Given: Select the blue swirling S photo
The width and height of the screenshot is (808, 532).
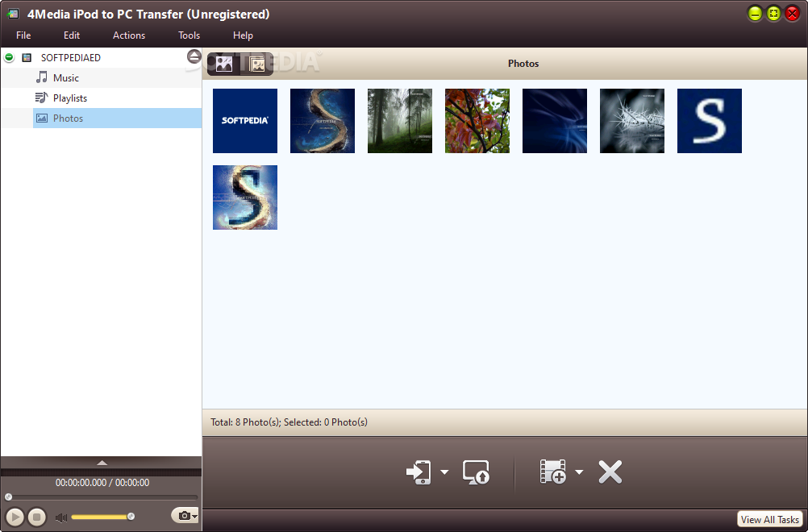Looking at the screenshot, I should (x=322, y=121).
